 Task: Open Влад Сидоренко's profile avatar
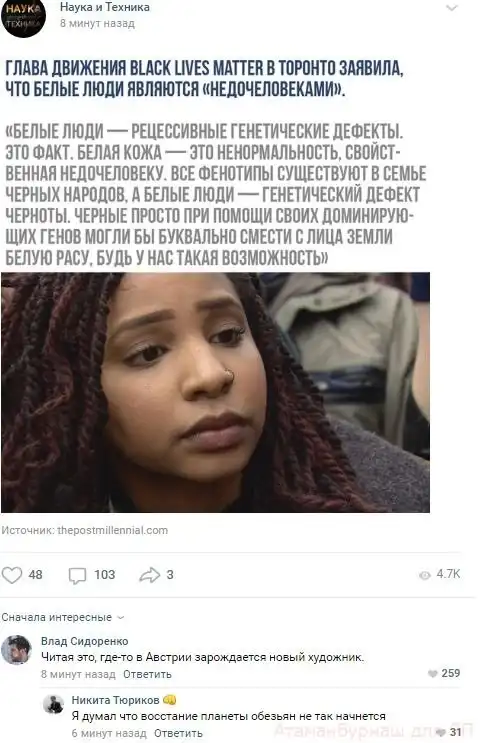pos(16,650)
